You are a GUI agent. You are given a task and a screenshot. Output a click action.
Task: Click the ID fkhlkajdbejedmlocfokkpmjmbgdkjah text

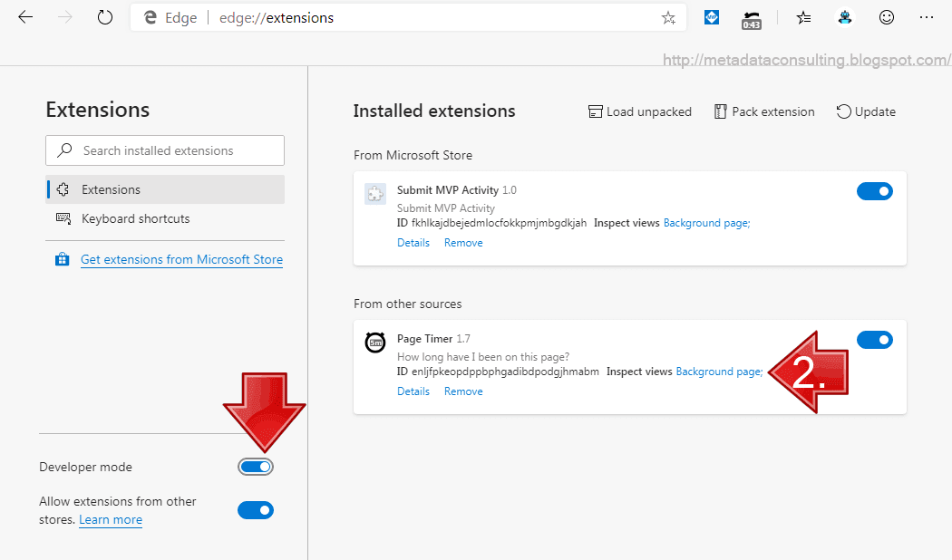491,223
